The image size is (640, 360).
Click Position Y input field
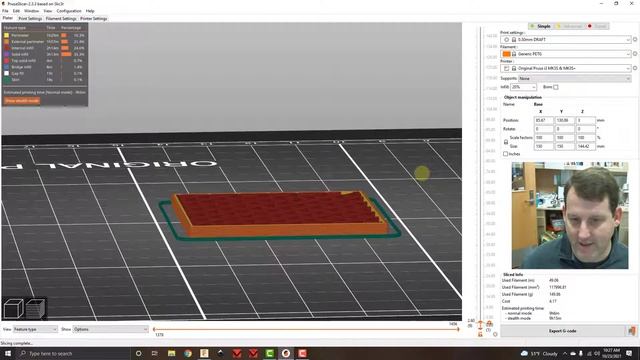pos(564,120)
